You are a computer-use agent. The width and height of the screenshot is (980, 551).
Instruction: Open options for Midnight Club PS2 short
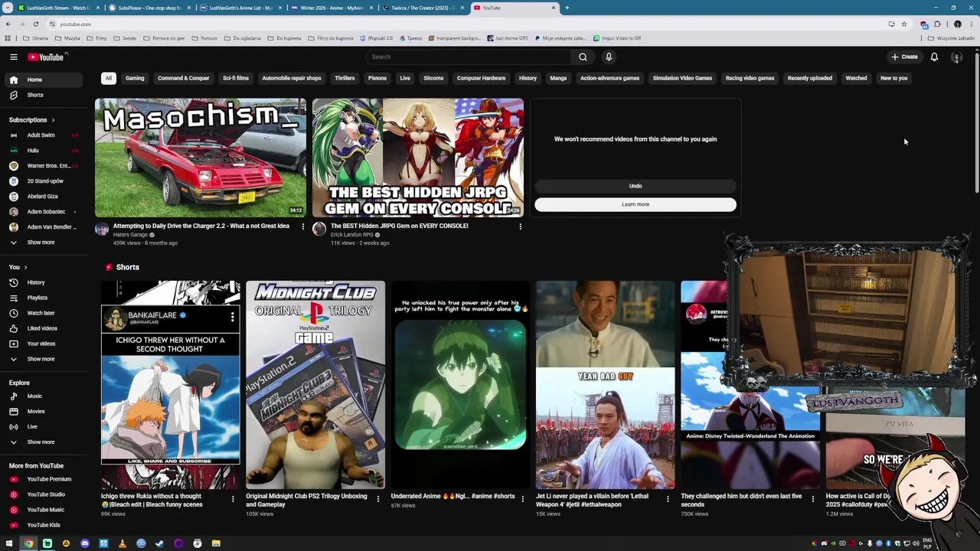click(377, 499)
